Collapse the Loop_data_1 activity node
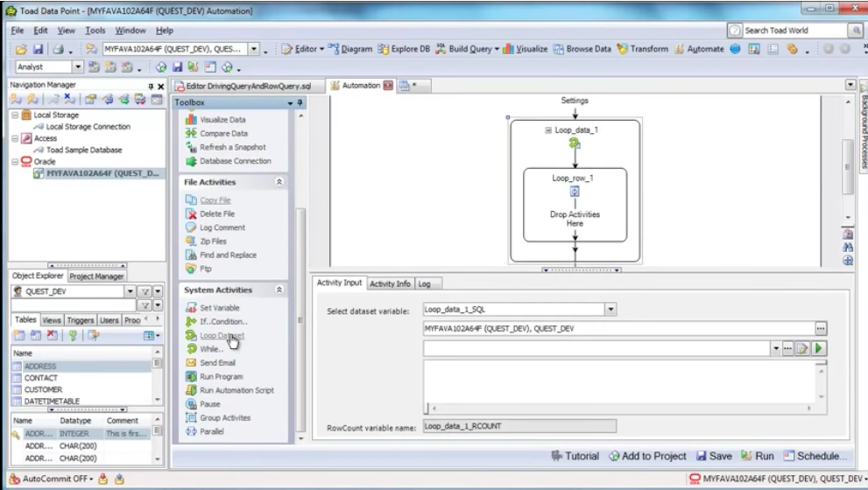The image size is (868, 490). [x=548, y=129]
